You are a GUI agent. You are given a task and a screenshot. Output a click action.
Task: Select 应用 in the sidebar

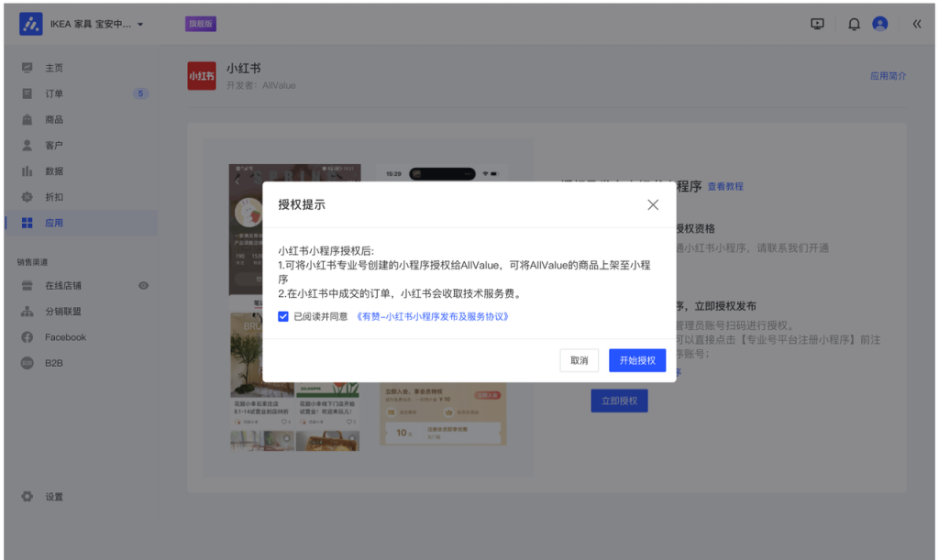82,223
